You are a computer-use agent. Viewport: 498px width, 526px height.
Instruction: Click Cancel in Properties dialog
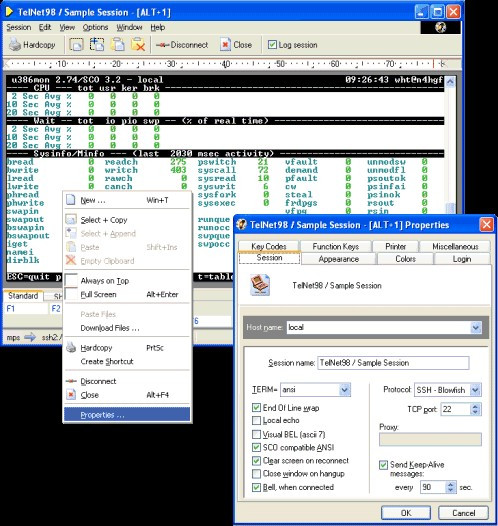[463, 513]
